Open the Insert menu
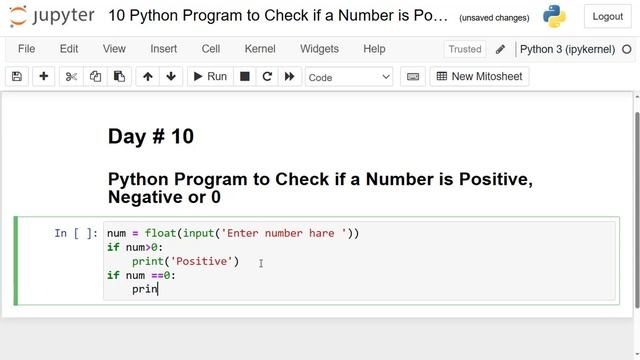The height and width of the screenshot is (360, 640). (163, 49)
